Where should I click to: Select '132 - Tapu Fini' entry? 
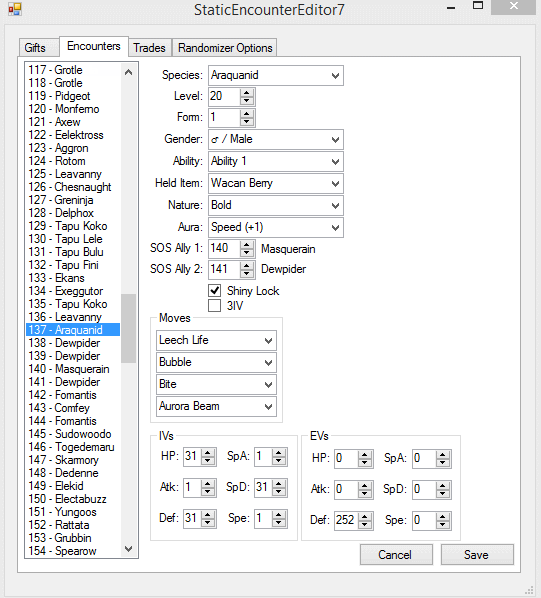73,265
